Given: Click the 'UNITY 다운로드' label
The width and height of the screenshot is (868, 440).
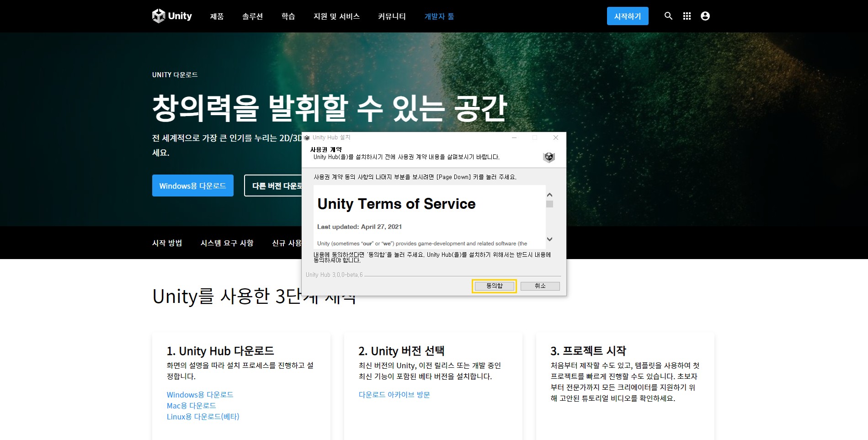Looking at the screenshot, I should (x=175, y=75).
